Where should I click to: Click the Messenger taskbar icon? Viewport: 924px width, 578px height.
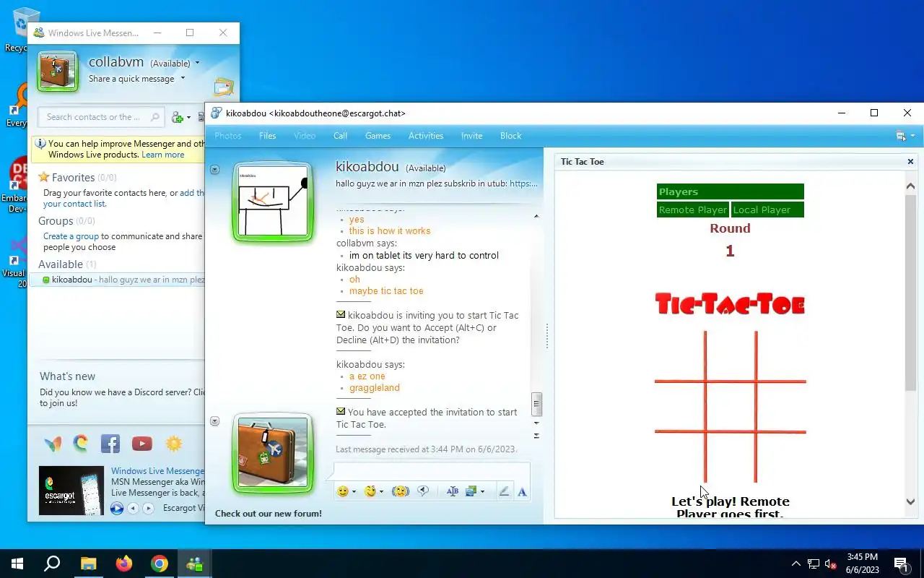click(x=195, y=564)
